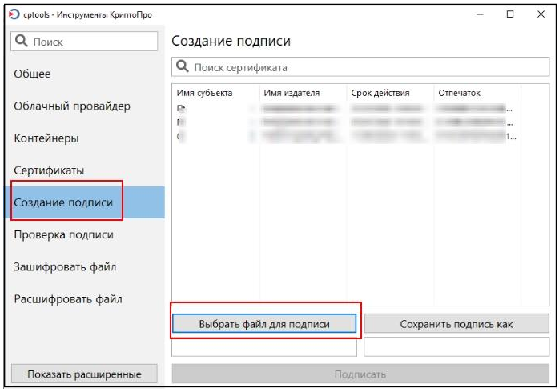The height and width of the screenshot is (392, 559).
Task: Open Расшифровать файл section
Action: point(68,299)
